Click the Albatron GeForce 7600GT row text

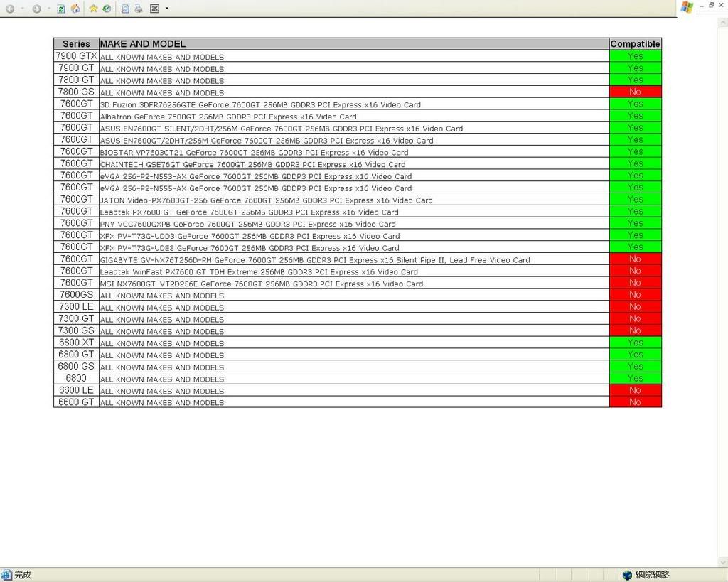(x=228, y=117)
